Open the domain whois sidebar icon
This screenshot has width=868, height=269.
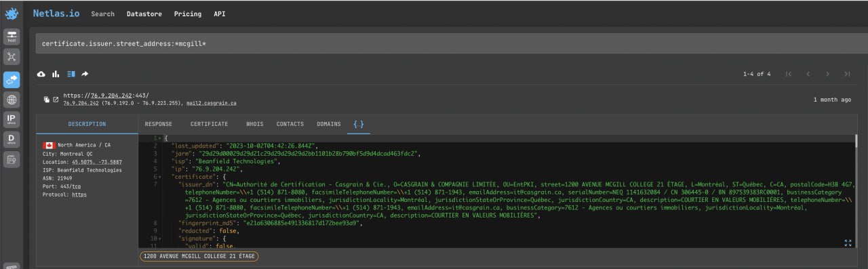pyautogui.click(x=12, y=140)
